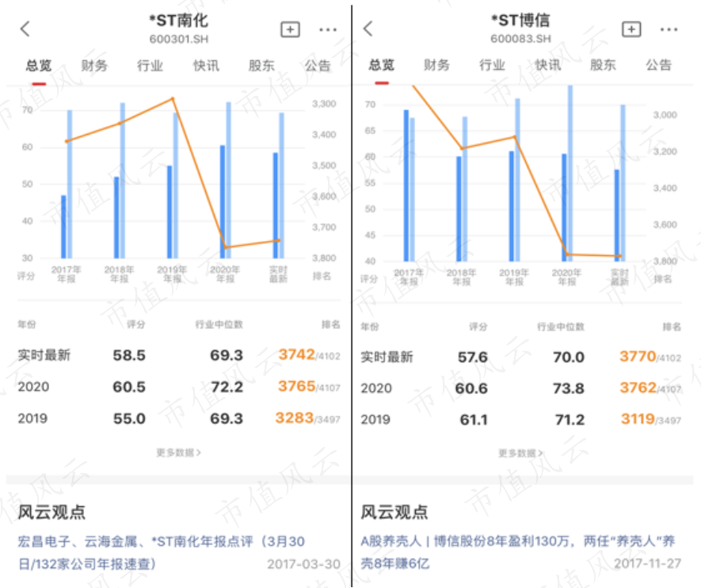This screenshot has height=588, width=701.
Task: Open more options menu for *ST博信
Action: pyautogui.click(x=669, y=29)
